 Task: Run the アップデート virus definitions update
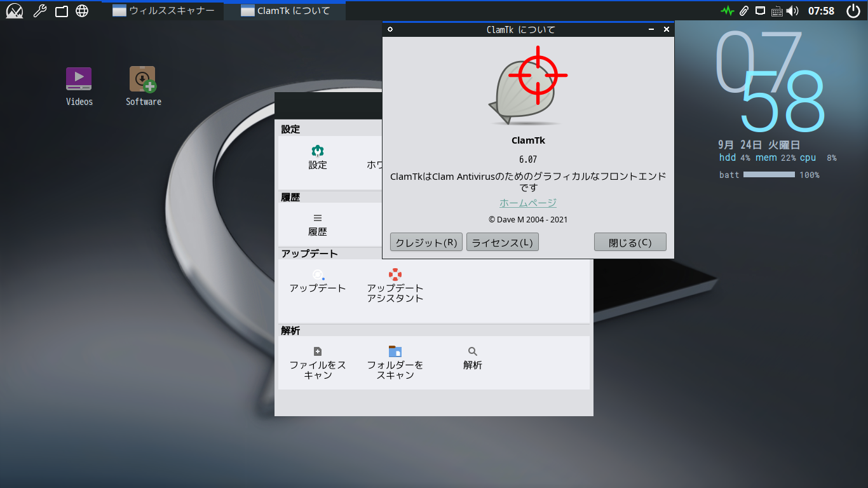(317, 280)
